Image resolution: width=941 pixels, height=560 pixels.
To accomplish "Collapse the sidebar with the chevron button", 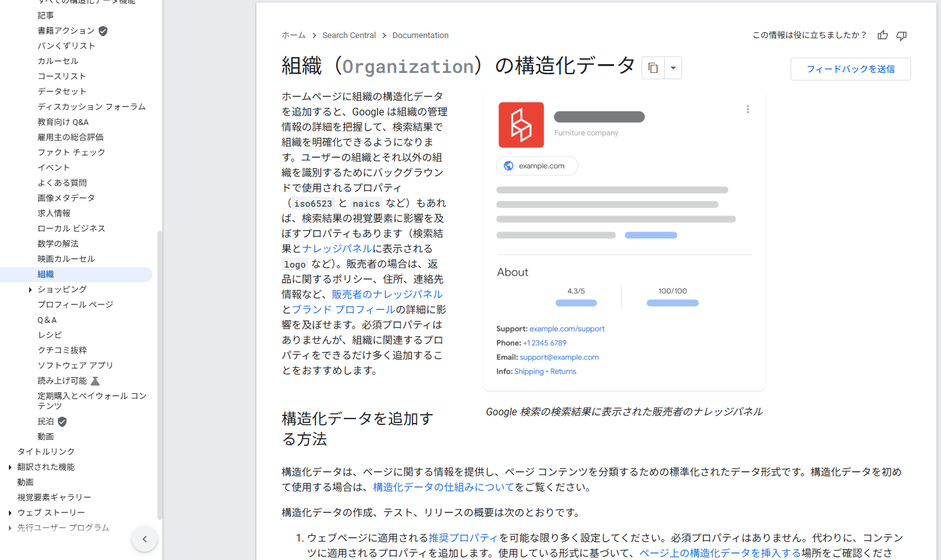I will click(x=145, y=539).
